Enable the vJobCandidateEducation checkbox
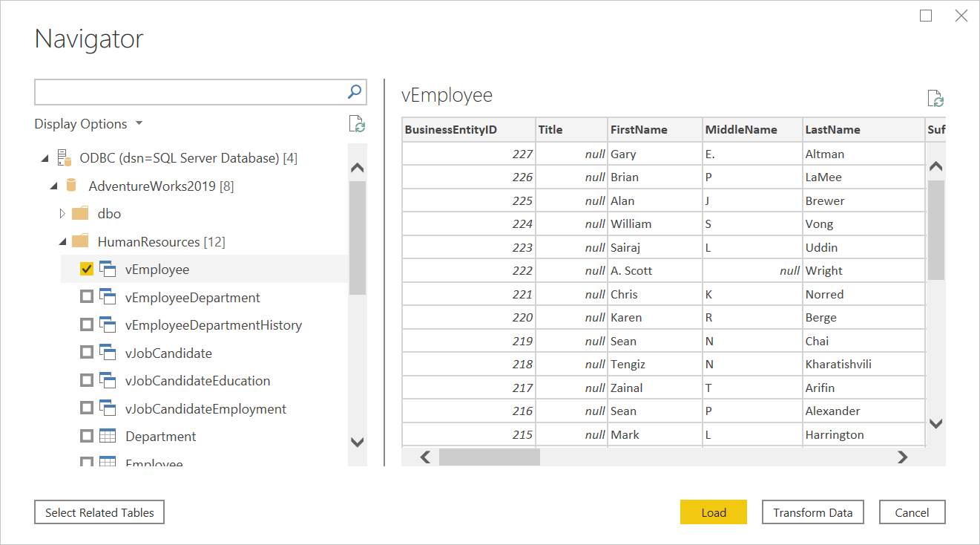980x545 pixels. point(87,381)
